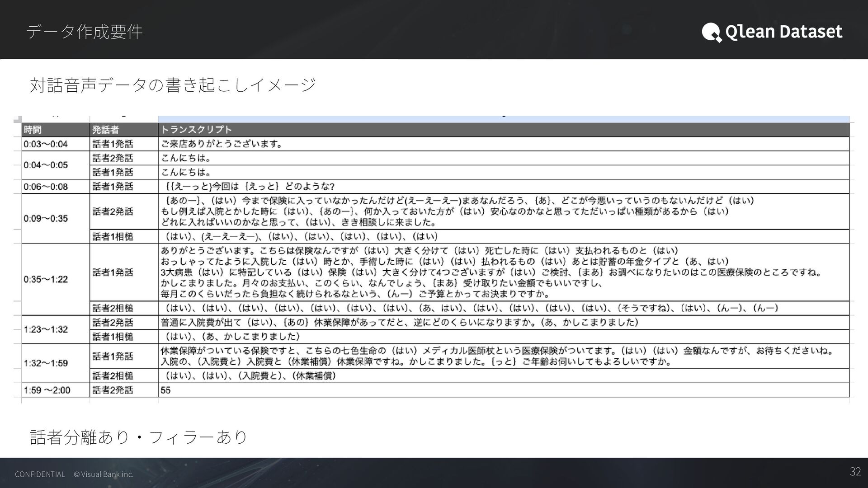This screenshot has height=488, width=868.
Task: Click the subtitle 対話音声データの書き起こしイメージ
Action: pos(173,85)
